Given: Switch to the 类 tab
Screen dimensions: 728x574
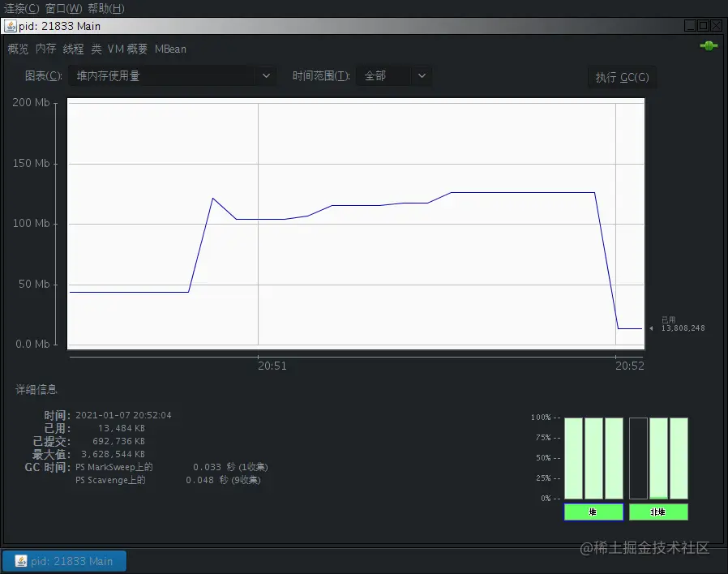Looking at the screenshot, I should [96, 49].
